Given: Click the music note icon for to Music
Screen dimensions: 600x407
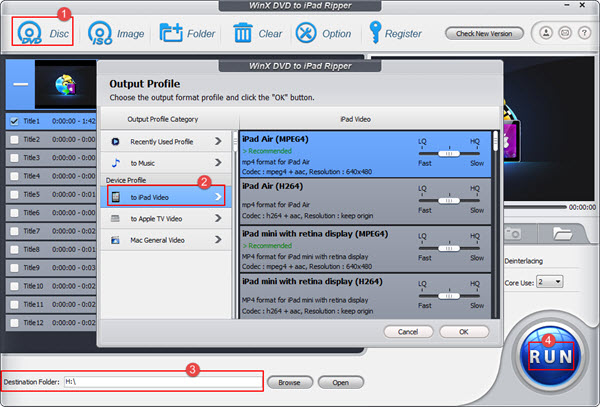Looking at the screenshot, I should 115,163.
